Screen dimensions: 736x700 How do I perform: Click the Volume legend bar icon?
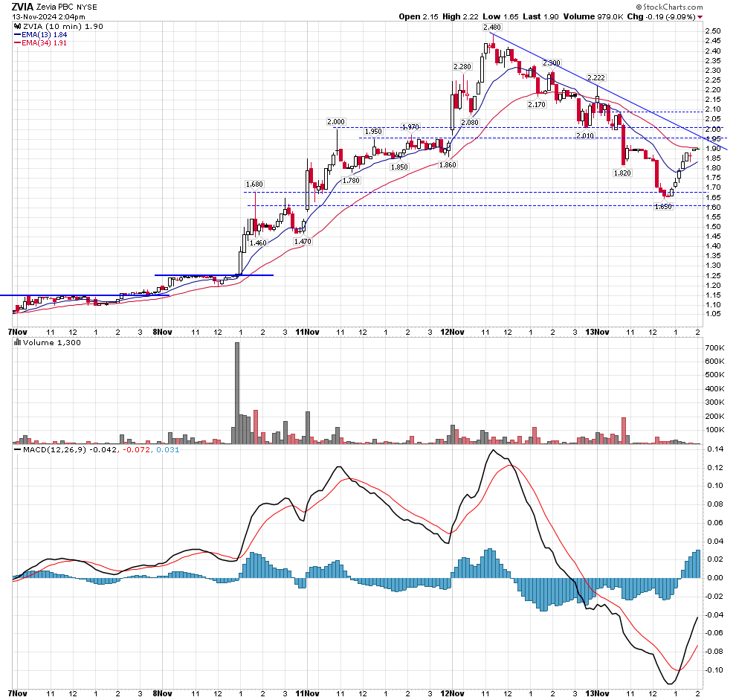16,343
